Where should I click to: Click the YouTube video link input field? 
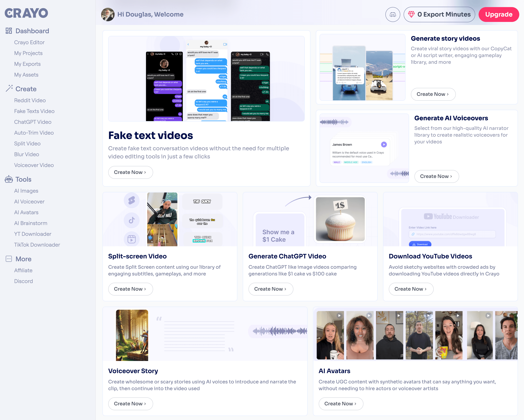[x=452, y=234]
